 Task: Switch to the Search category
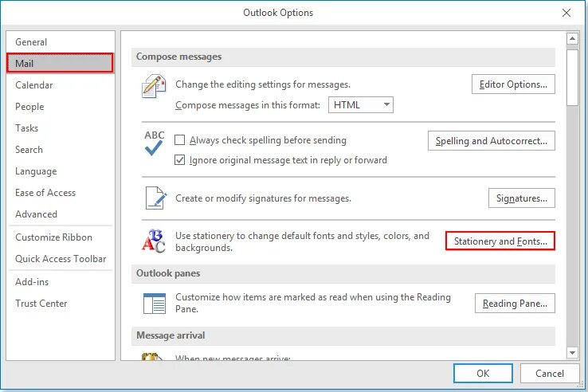(x=61, y=150)
